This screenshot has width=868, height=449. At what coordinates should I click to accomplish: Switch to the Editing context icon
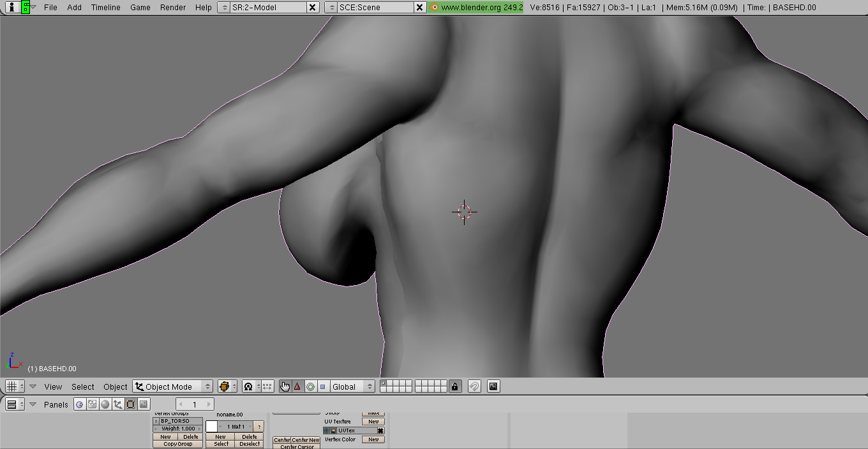click(131, 404)
